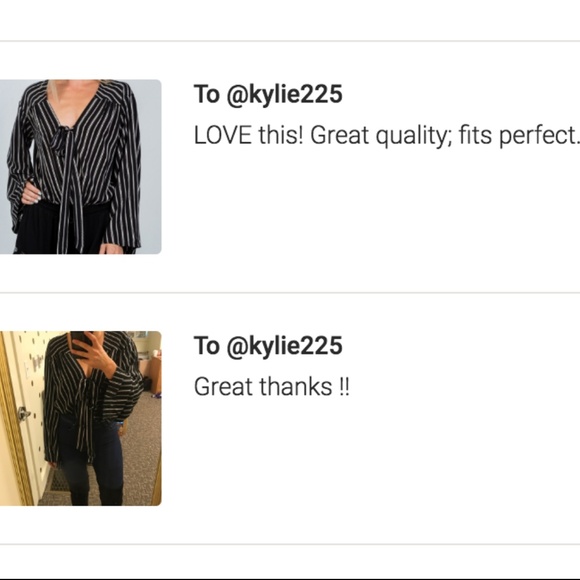Click the word 'thanks' in the second comment
The width and height of the screenshot is (580, 580).
296,387
